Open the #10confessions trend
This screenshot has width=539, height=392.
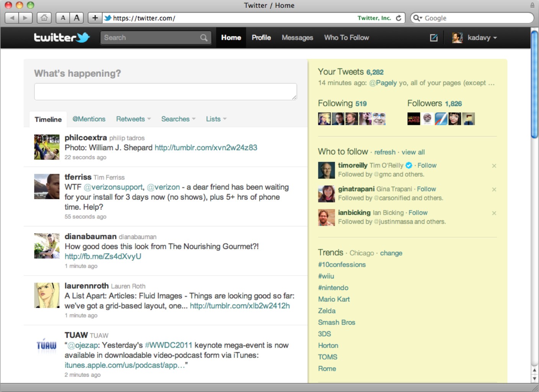pyautogui.click(x=342, y=265)
